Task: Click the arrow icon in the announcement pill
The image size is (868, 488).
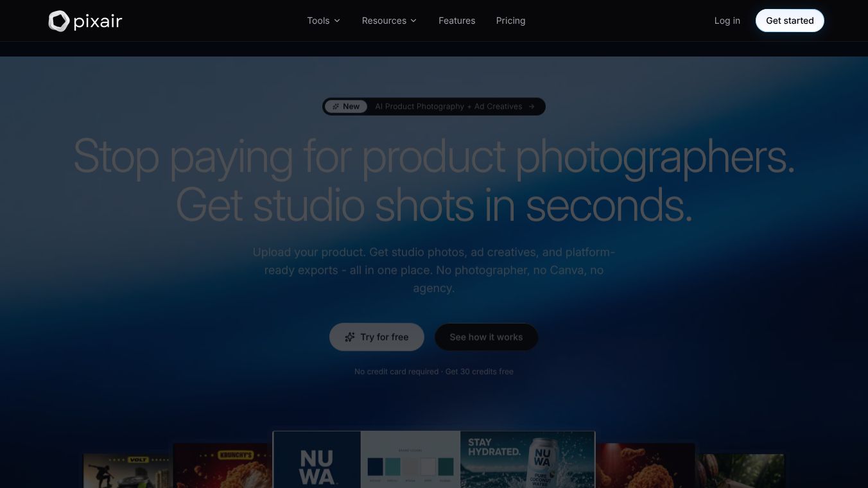Action: 532,107
